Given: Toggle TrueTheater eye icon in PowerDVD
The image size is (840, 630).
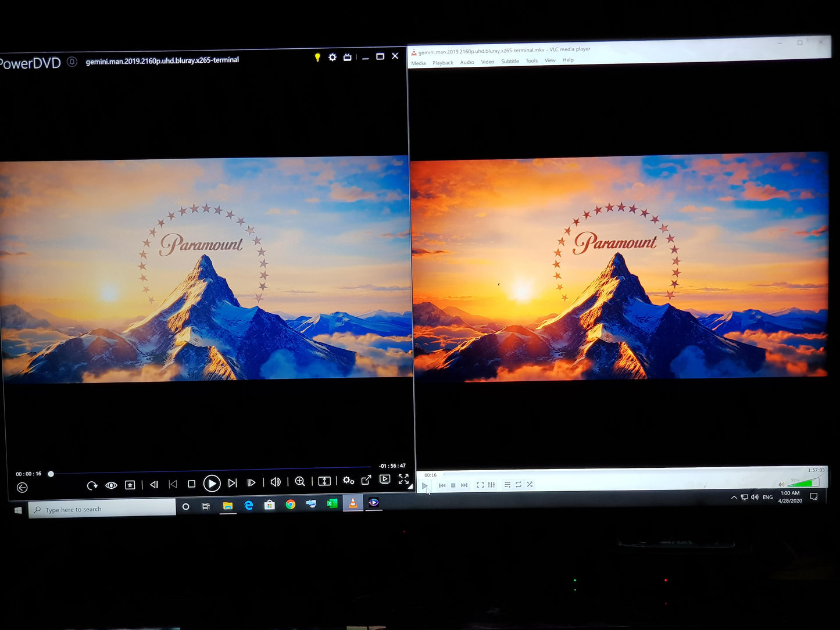Looking at the screenshot, I should [111, 485].
